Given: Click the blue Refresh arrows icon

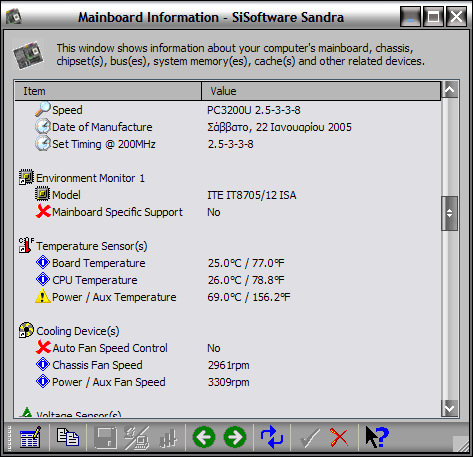Looking at the screenshot, I should coord(272,437).
